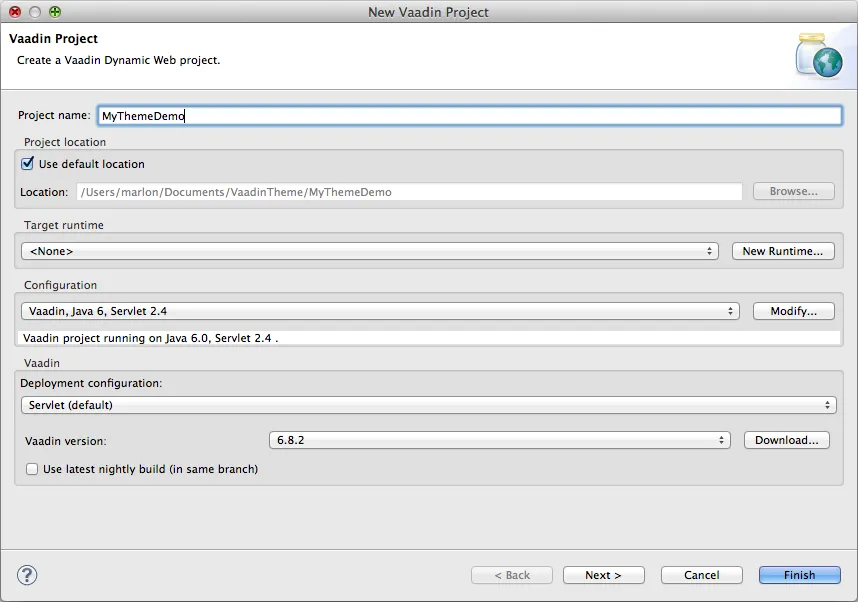
Task: Click the Browse button for project location
Action: click(x=793, y=191)
